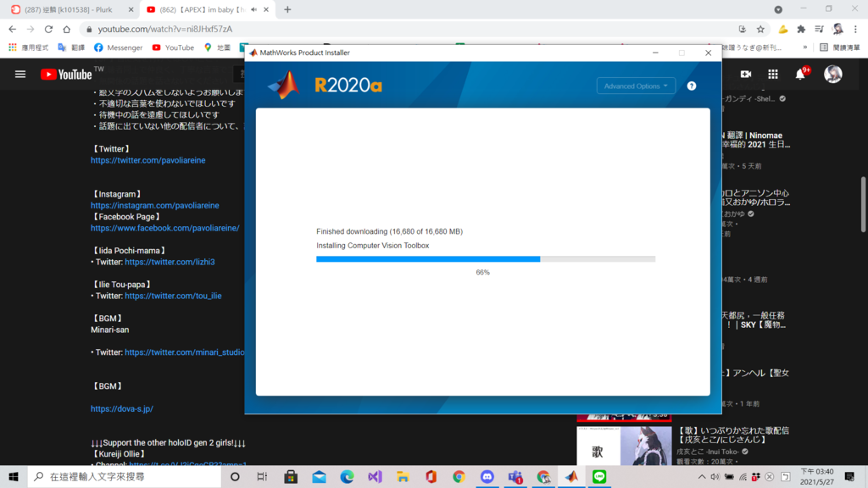Open the YouTube bookmark in the bookmarks bar
Screen dimensions: 868x488
(173, 47)
